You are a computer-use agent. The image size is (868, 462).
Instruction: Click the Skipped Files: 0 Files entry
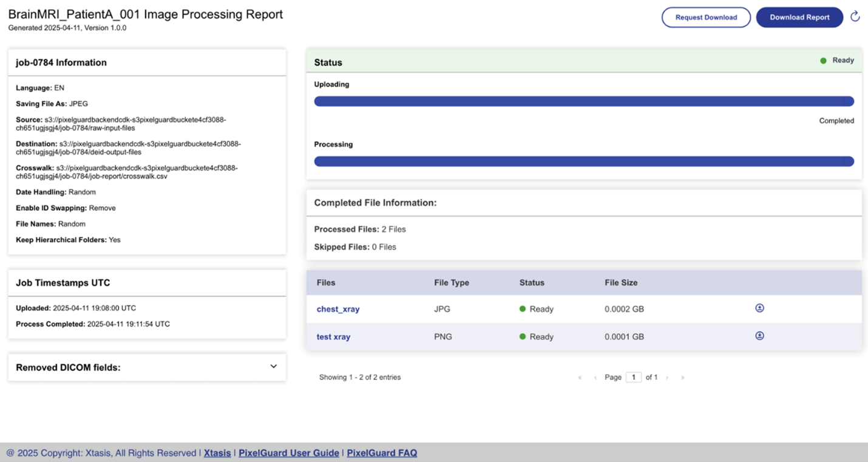tap(355, 247)
